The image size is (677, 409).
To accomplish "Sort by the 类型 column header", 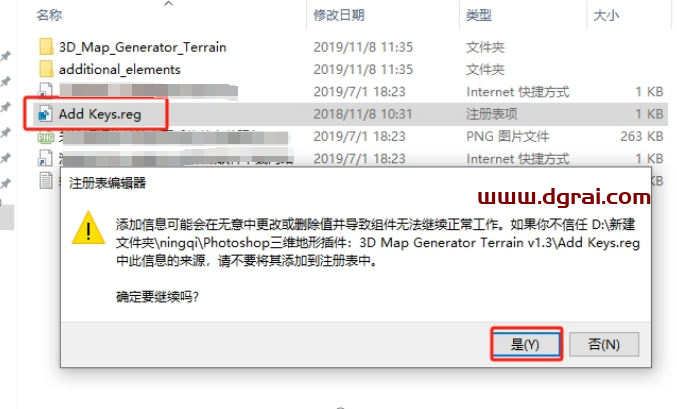I will pos(478,15).
